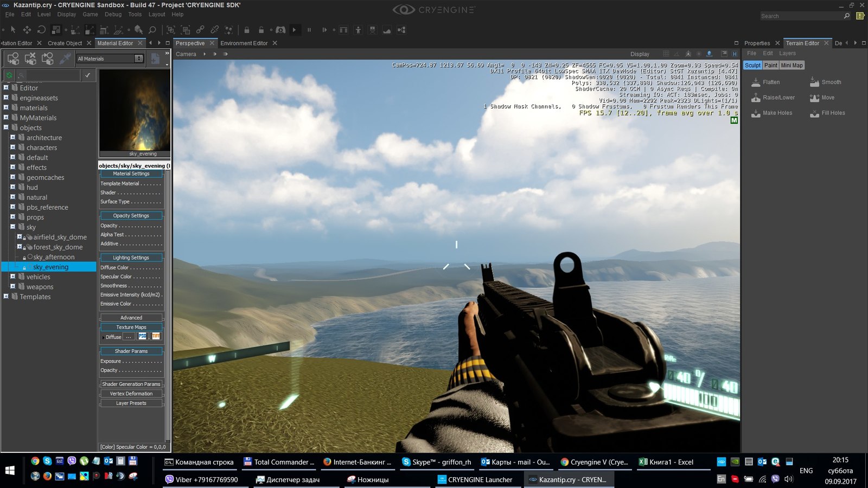Viewport: 868px width, 488px height.
Task: Select sky_afternoon material in tree
Action: pyautogui.click(x=54, y=257)
